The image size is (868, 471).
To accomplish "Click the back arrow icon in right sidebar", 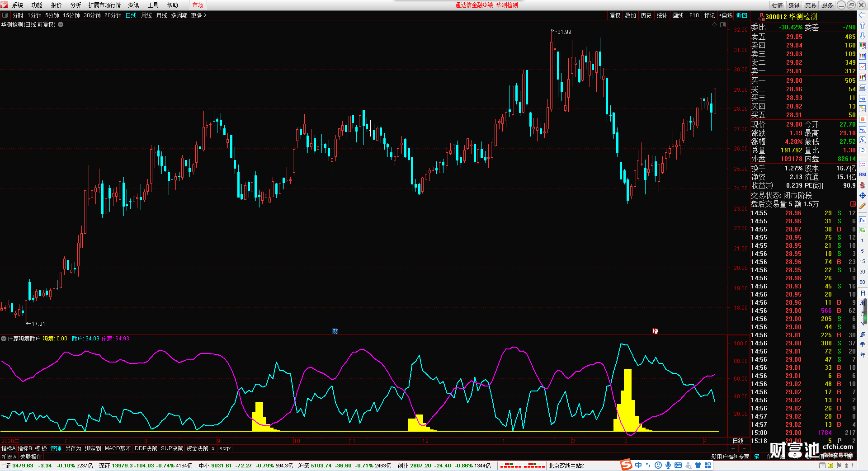I will [863, 15].
